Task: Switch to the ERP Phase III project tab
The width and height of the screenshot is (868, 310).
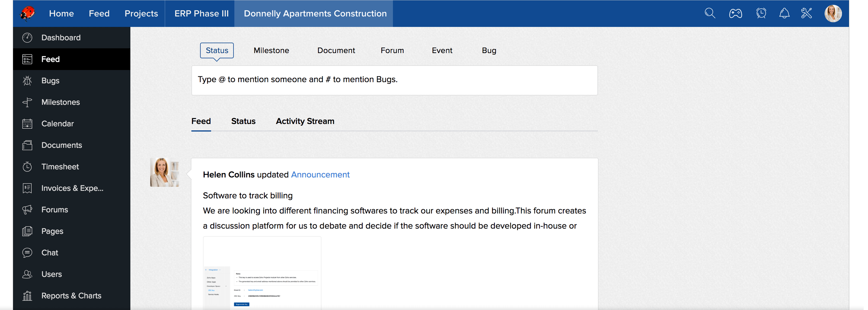Action: [201, 14]
